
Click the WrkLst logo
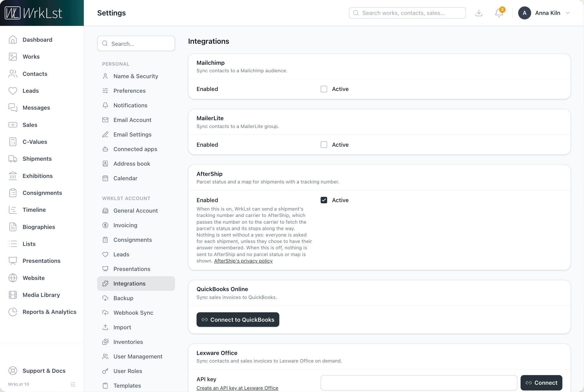pyautogui.click(x=34, y=13)
